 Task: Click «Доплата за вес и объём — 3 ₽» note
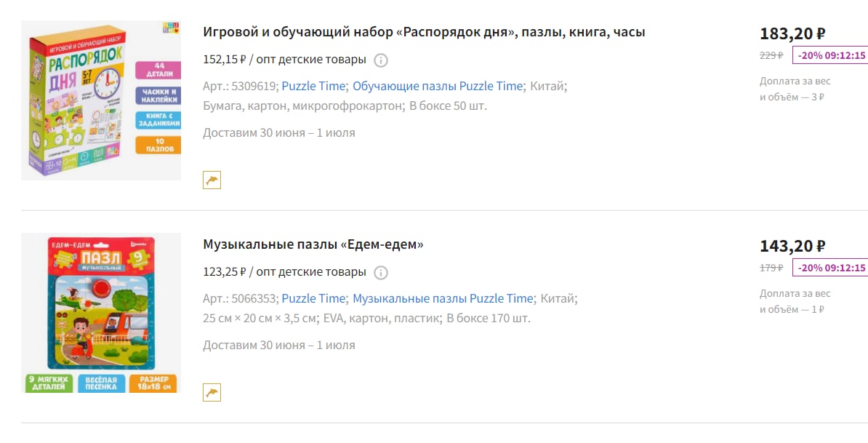coord(795,89)
